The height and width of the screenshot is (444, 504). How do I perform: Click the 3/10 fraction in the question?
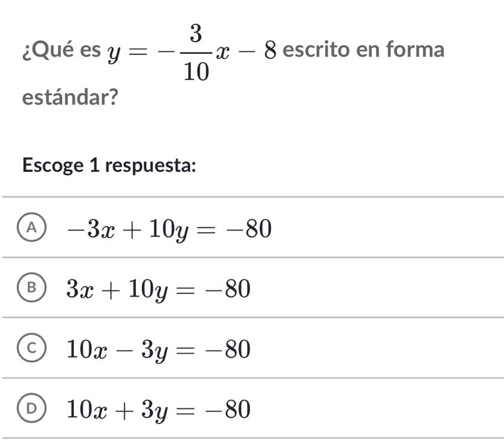coord(194,53)
